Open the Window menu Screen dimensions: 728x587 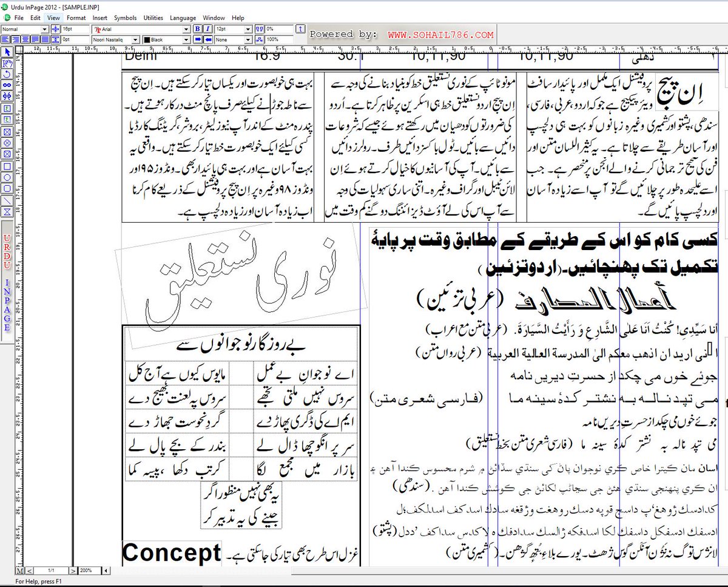214,18
